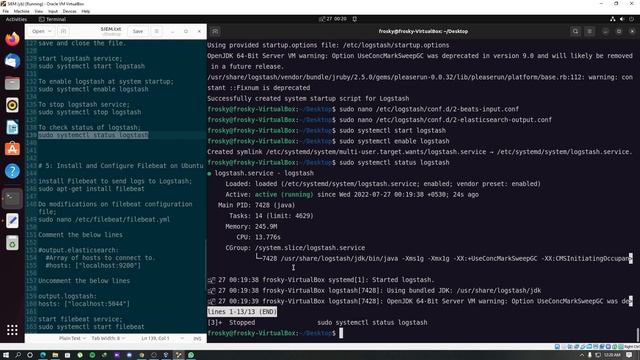Image resolution: width=640 pixels, height=360 pixels.
Task: Open the terminal hamburger menu
Action: (589, 31)
